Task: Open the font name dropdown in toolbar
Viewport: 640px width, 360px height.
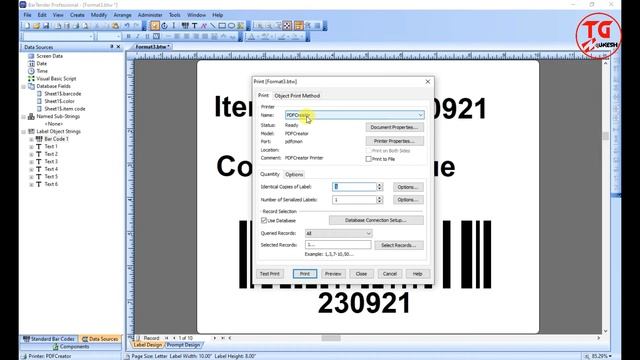Action: pyautogui.click(x=91, y=37)
